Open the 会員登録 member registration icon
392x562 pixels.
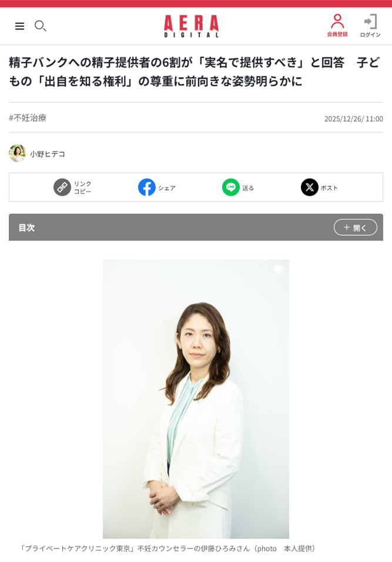(337, 25)
